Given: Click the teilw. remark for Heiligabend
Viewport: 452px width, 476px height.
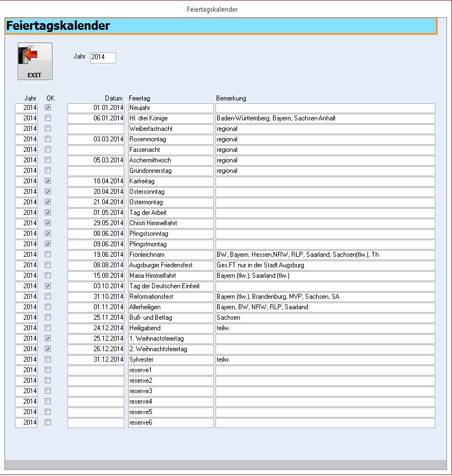Looking at the screenshot, I should (x=325, y=329).
